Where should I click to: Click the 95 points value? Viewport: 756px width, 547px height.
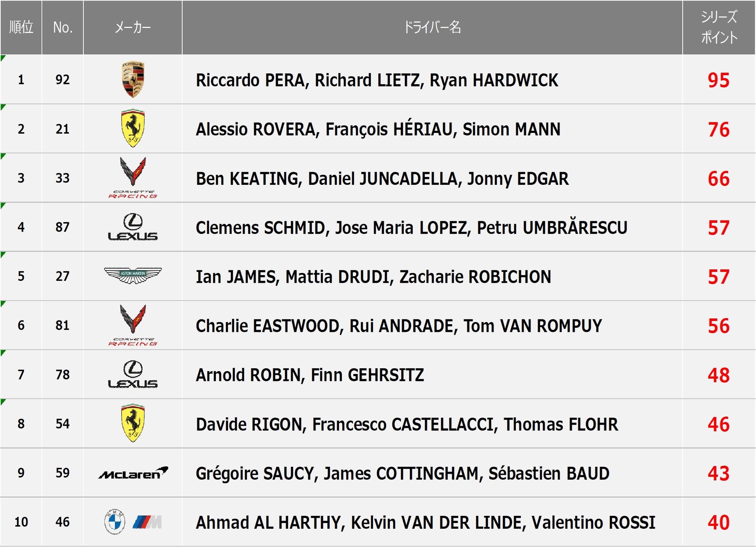719,80
